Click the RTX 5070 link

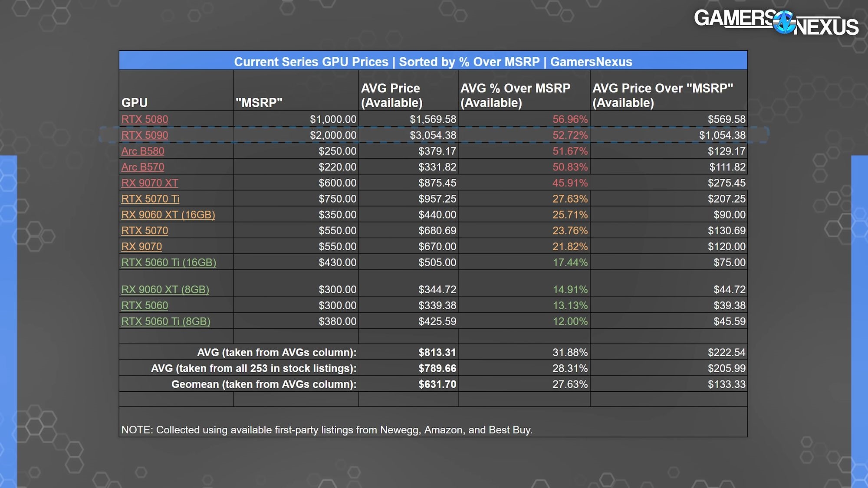point(145,231)
